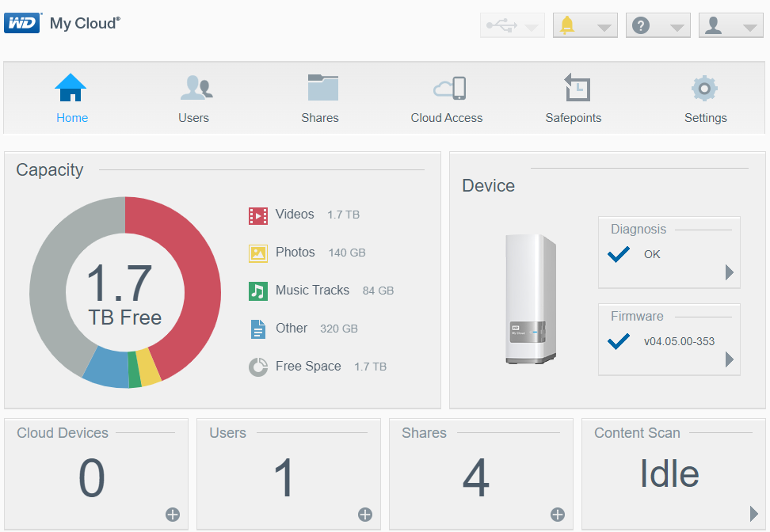Click the Content Scan Idle status

[x=669, y=473]
